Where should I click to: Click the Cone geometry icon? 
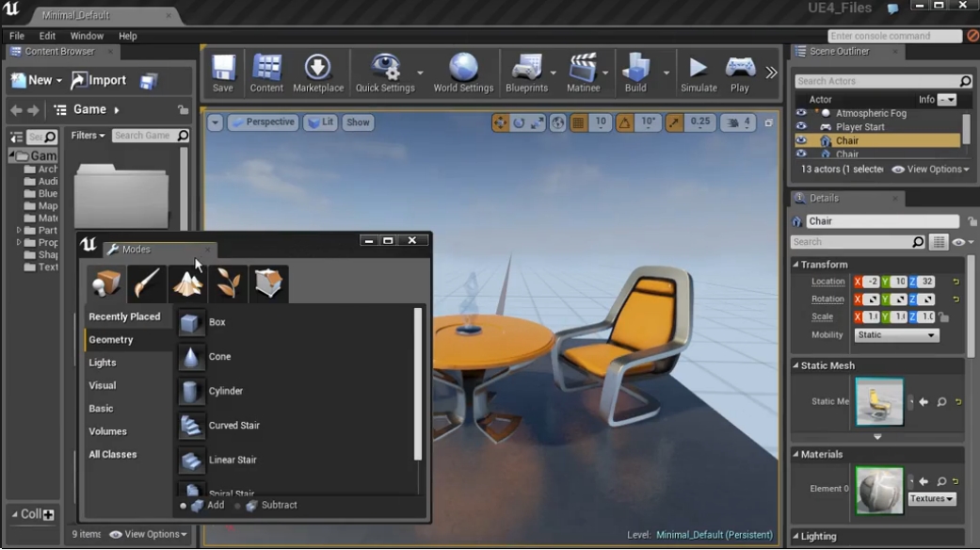pos(191,357)
